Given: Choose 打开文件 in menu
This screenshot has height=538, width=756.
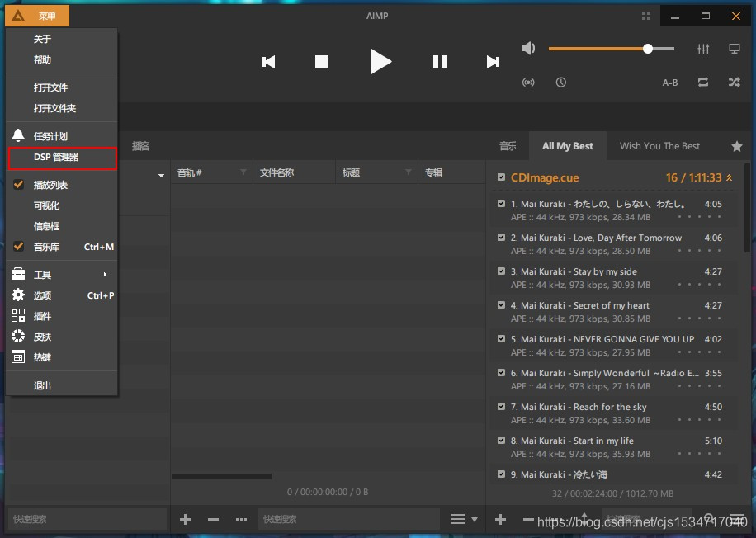Looking at the screenshot, I should tap(62, 87).
